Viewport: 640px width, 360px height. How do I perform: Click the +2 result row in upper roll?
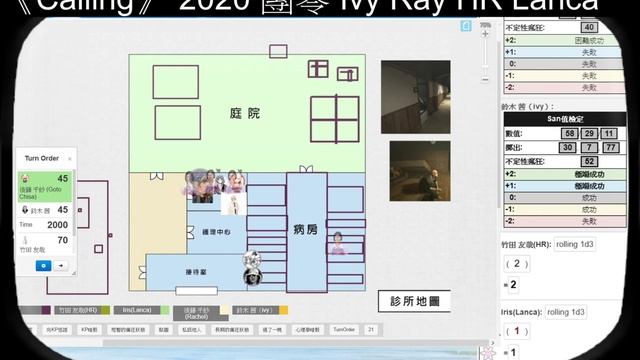[564, 40]
